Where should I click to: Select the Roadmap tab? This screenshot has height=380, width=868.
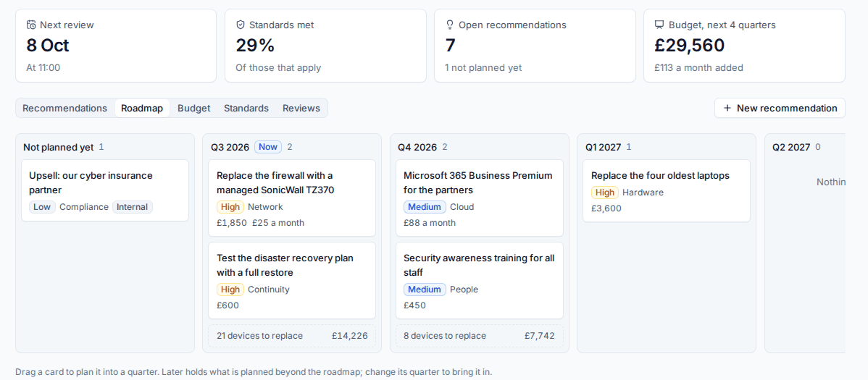click(142, 108)
